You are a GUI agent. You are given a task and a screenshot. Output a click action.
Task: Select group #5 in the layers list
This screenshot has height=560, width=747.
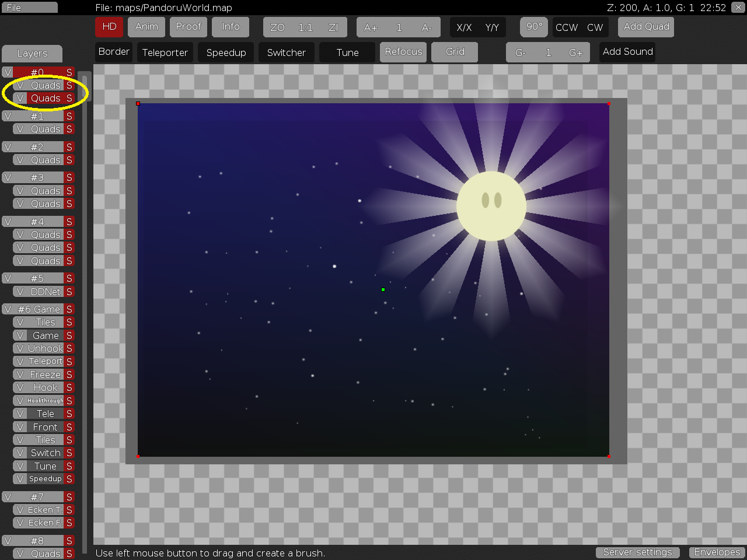37,278
